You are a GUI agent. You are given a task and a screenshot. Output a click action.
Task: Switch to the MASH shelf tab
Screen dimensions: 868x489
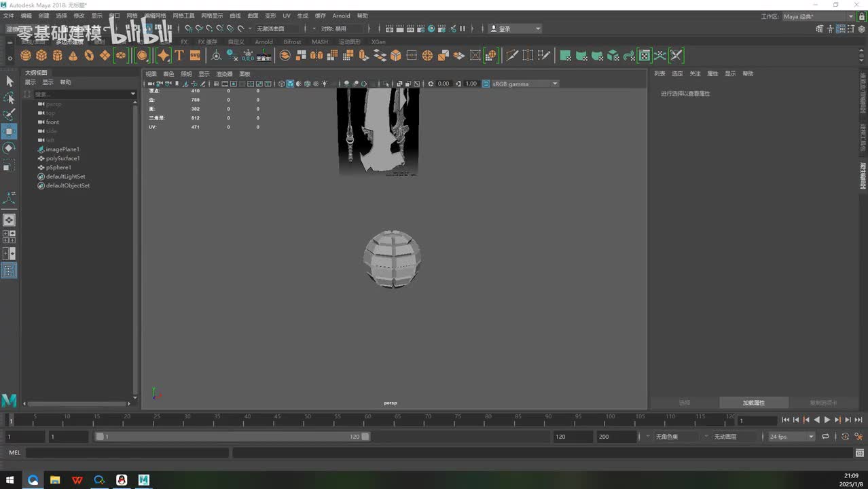click(319, 42)
